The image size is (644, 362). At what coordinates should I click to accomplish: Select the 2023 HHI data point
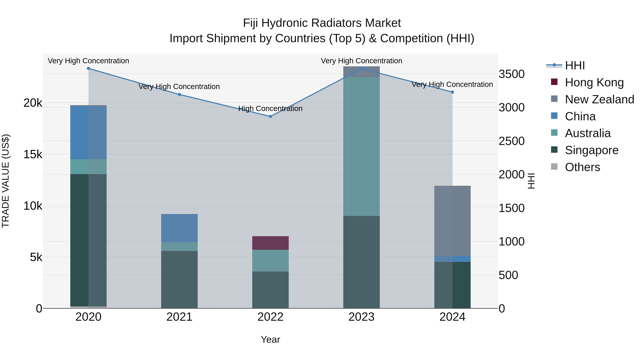coord(362,68)
